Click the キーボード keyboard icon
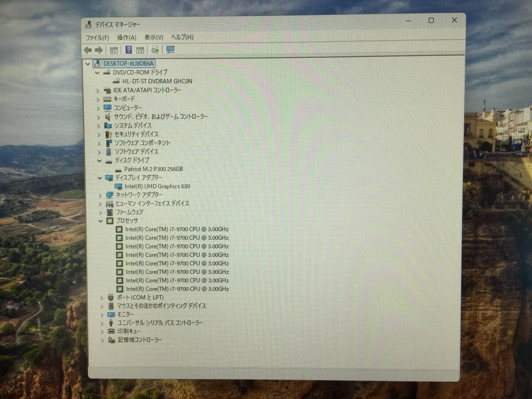Image resolution: width=532 pixels, height=399 pixels. pos(107,99)
